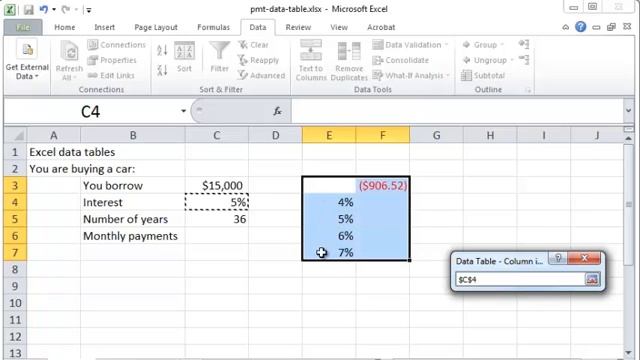The height and width of the screenshot is (360, 640).
Task: Click the vertical scrollbar down arrow
Action: [628, 353]
